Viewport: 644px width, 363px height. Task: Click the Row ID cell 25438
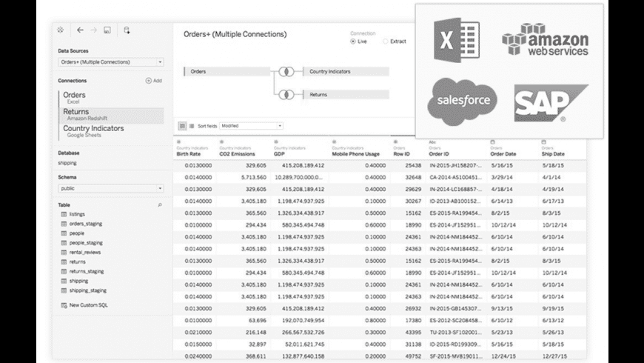click(413, 166)
